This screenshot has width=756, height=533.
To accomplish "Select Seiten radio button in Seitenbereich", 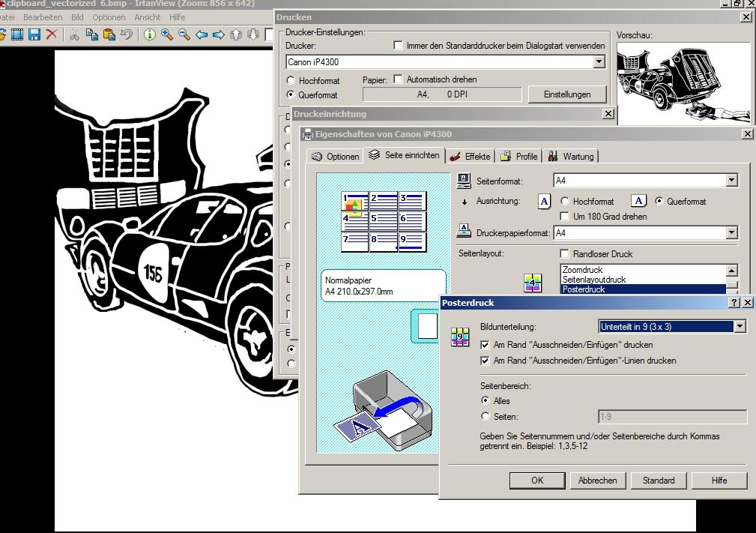I will click(x=486, y=417).
